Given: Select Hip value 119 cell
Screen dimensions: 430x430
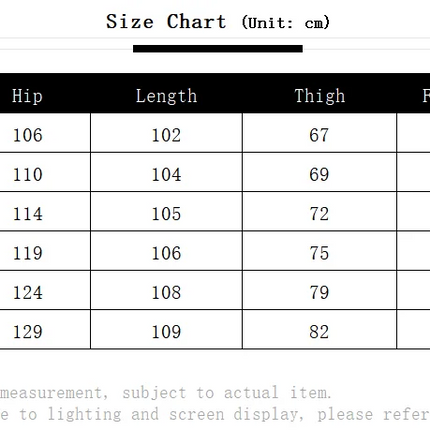Looking at the screenshot, I should (45, 251).
